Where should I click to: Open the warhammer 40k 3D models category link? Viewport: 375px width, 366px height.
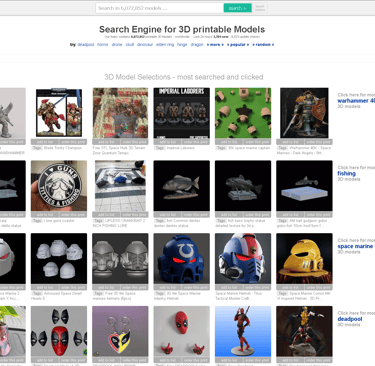pyautogui.click(x=356, y=101)
